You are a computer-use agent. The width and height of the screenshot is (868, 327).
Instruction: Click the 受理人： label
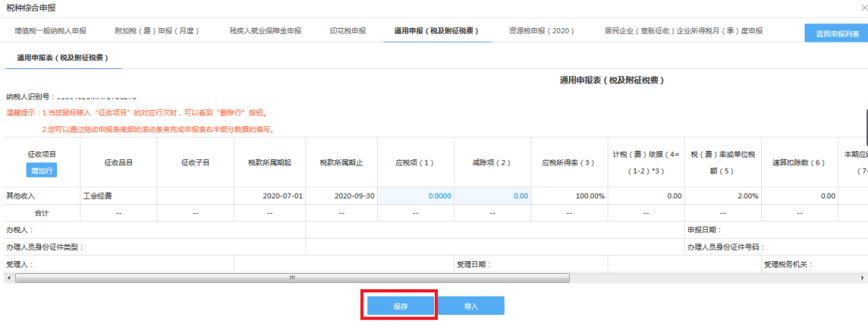click(x=20, y=264)
